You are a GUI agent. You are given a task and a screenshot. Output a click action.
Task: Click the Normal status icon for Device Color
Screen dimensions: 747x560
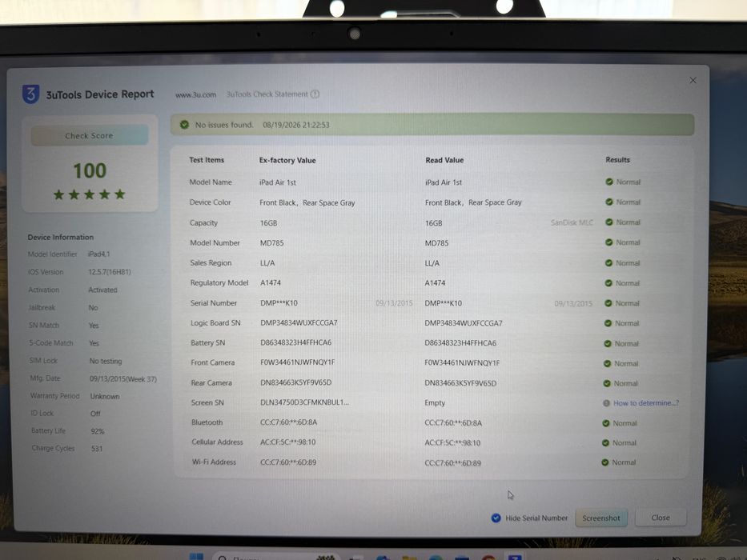coord(608,202)
